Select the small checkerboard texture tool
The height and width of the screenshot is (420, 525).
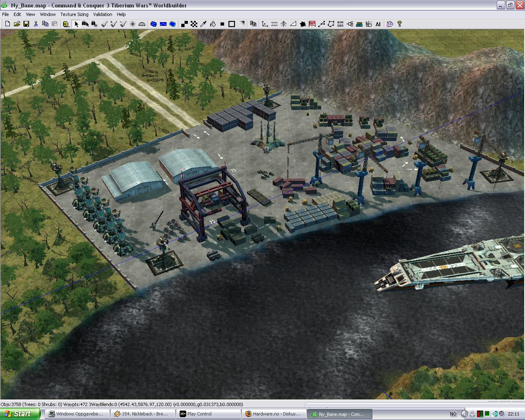[x=194, y=24]
